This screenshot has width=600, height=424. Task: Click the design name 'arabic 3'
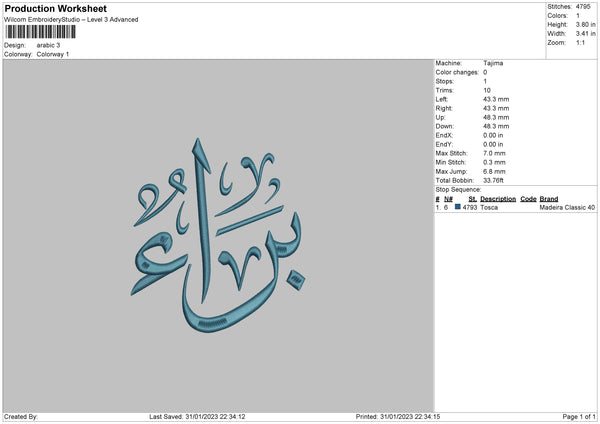pos(48,45)
